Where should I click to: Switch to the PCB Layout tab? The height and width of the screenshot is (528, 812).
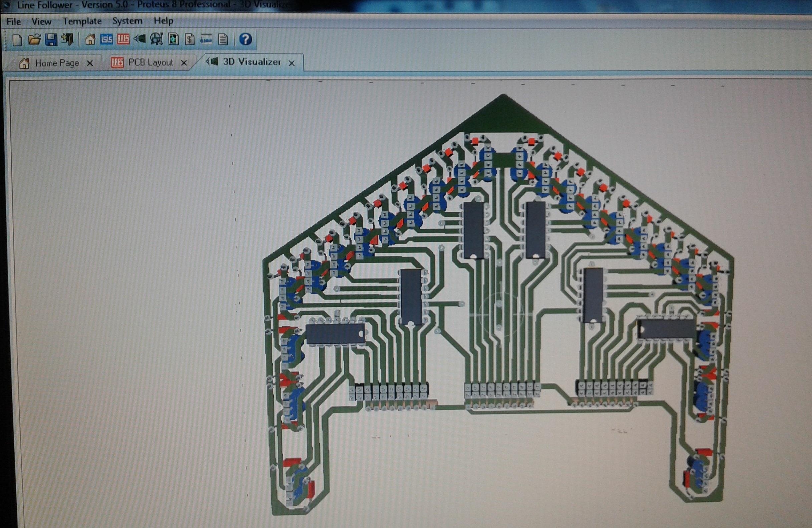(x=150, y=63)
